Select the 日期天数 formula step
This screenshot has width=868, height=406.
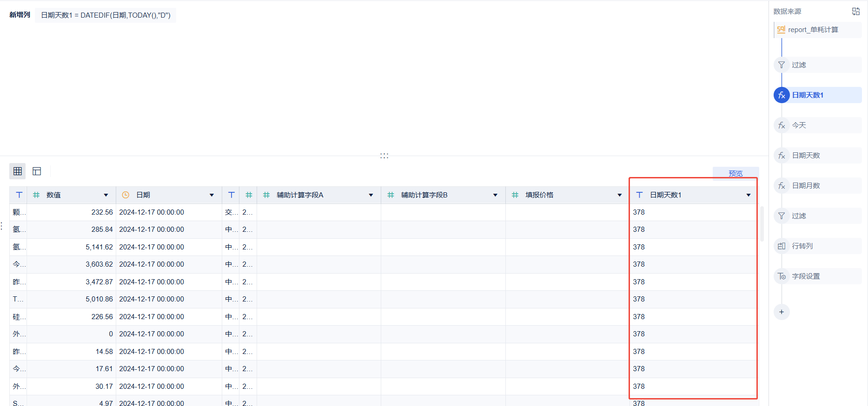817,156
